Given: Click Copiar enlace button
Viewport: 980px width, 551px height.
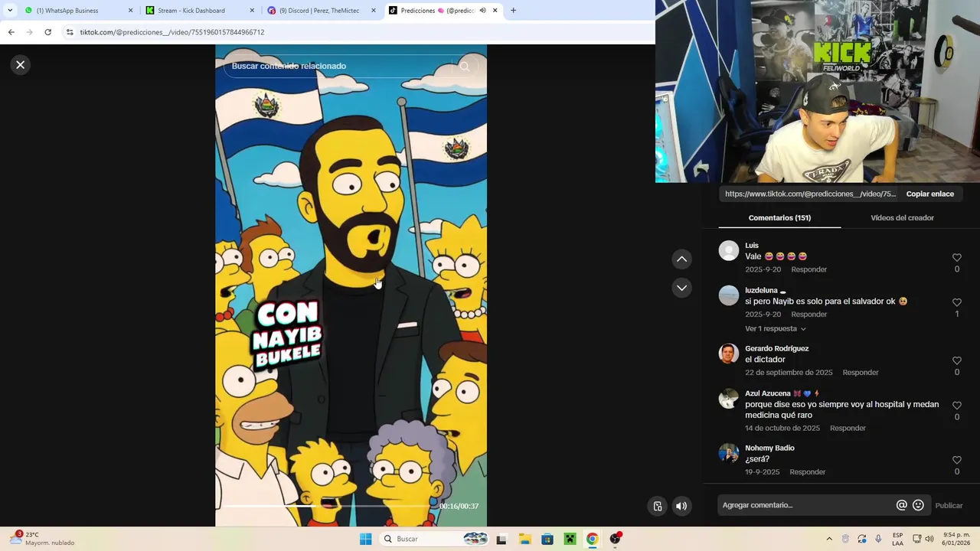Looking at the screenshot, I should click(929, 194).
